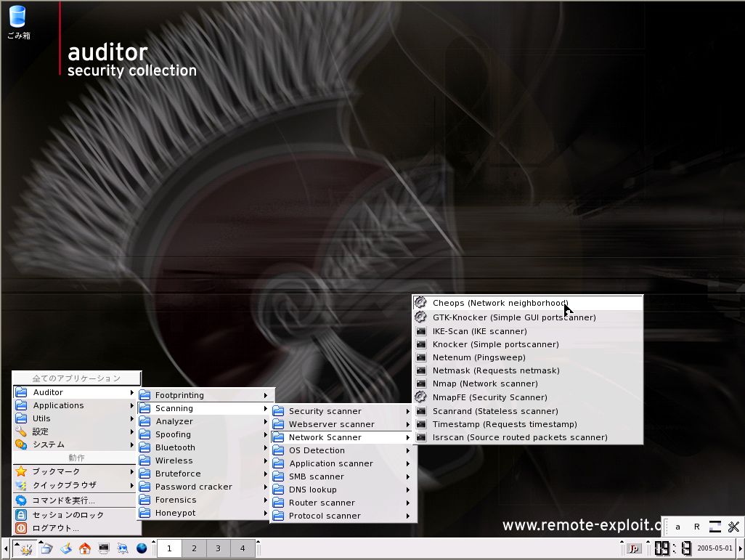Launch Netenum (Pingsweep)
The image size is (745, 560).
527,357
